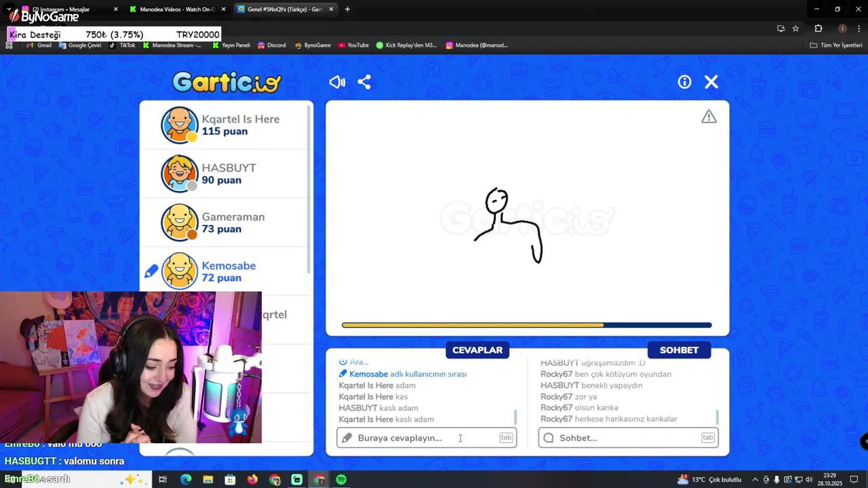Click the chat panel scrollbar
Viewport: 868px width, 488px height.
[717, 417]
